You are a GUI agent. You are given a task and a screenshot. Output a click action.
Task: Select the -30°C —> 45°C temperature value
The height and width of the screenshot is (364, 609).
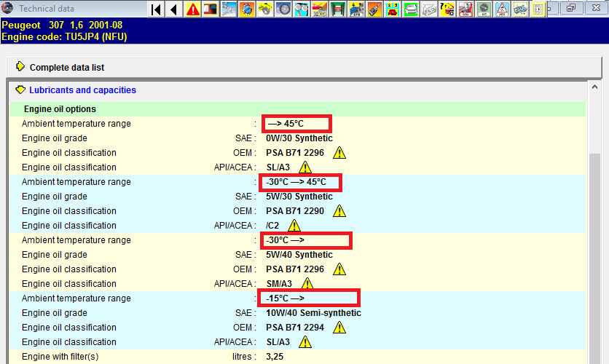296,181
